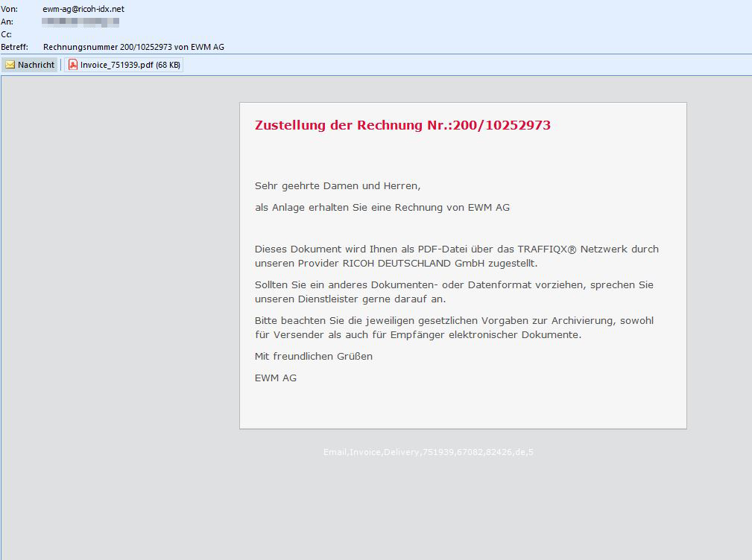Open the Invoice_751939.pdf attachment
The image size is (752, 560).
click(124, 65)
